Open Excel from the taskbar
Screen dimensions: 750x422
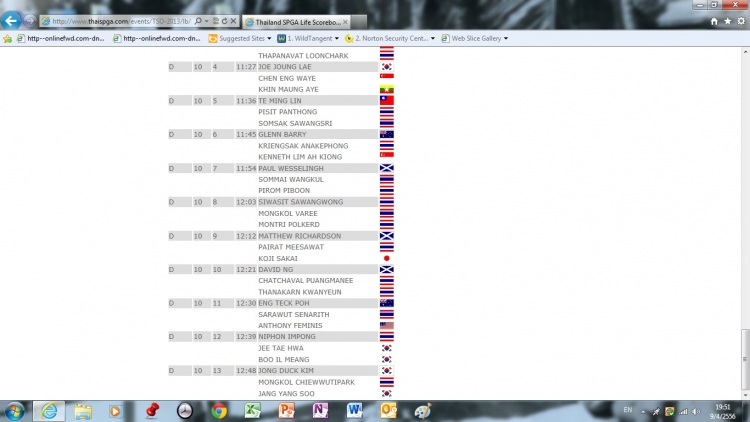click(x=254, y=410)
